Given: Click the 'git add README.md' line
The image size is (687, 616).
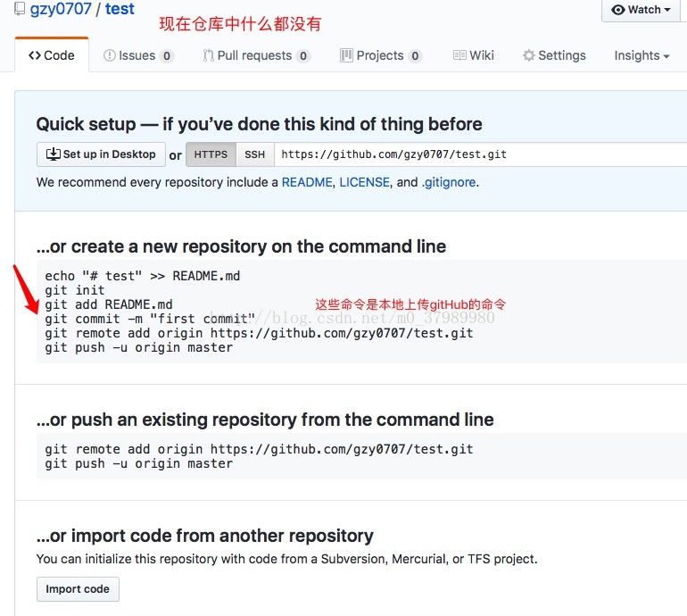Looking at the screenshot, I should (x=109, y=304).
